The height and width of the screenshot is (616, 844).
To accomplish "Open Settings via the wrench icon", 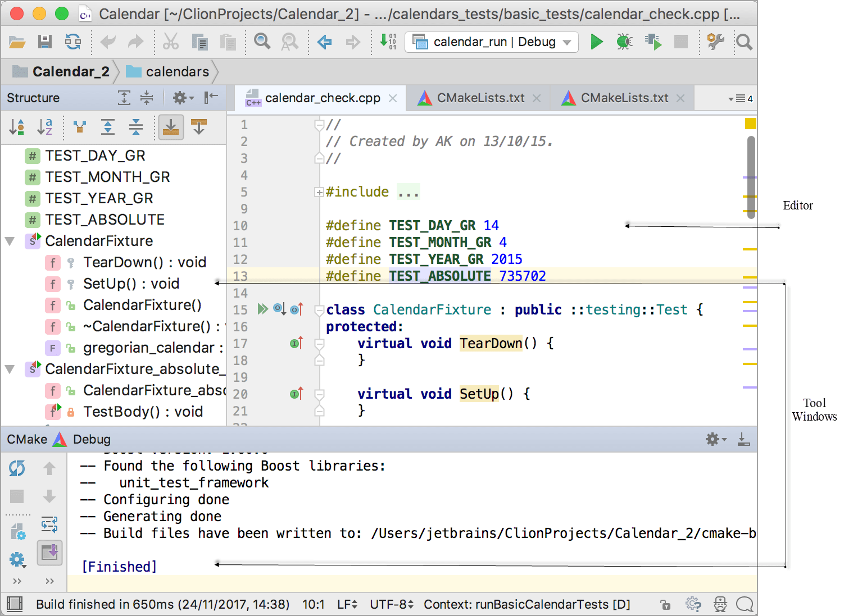I will click(715, 42).
